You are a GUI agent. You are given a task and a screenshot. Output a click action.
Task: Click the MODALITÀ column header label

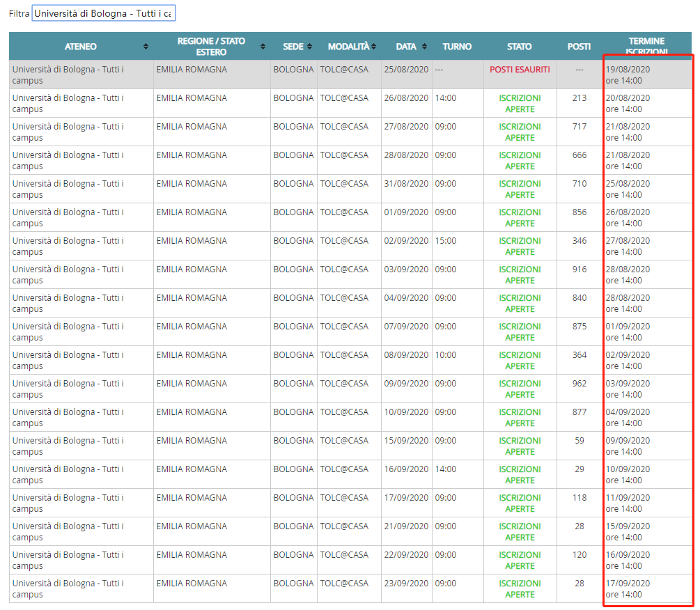pos(349,47)
